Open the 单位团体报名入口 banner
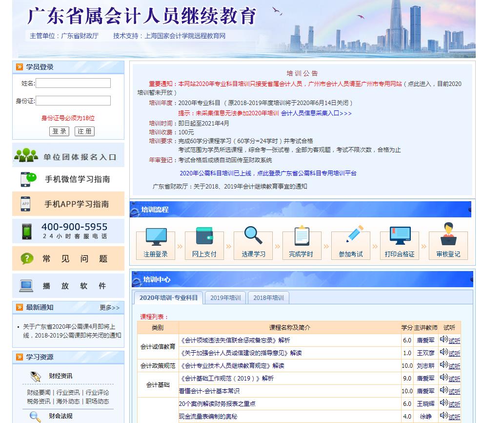 click(x=68, y=156)
